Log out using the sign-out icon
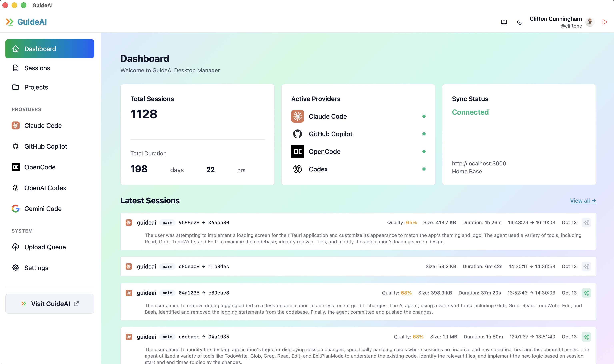Screen dimensions: 614x364 [x=604, y=22]
